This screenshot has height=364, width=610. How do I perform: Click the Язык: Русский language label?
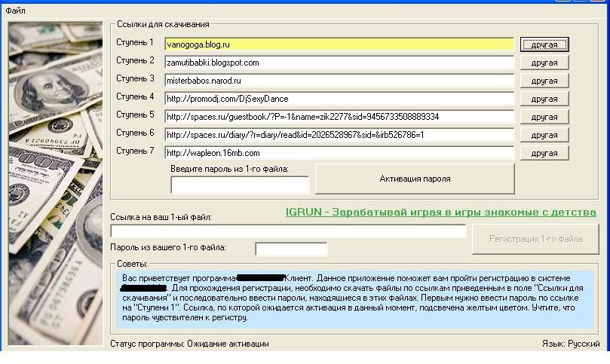(x=571, y=344)
